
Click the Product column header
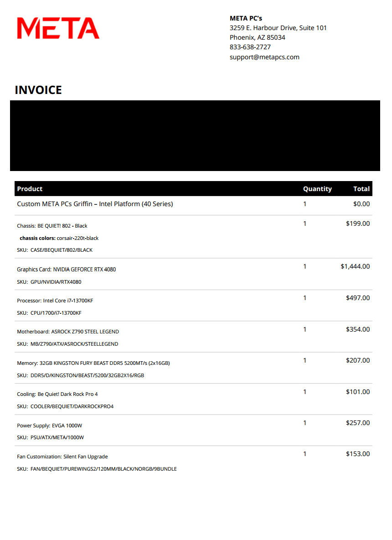(30, 189)
